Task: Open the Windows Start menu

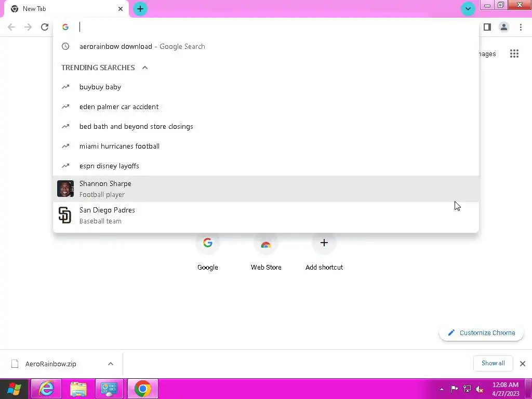Action: (x=14, y=389)
